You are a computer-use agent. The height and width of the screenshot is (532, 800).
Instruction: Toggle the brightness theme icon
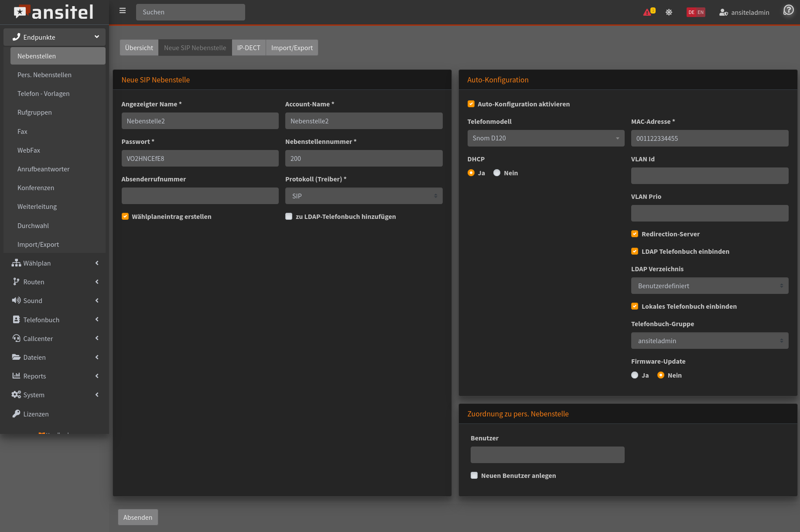[x=669, y=12]
